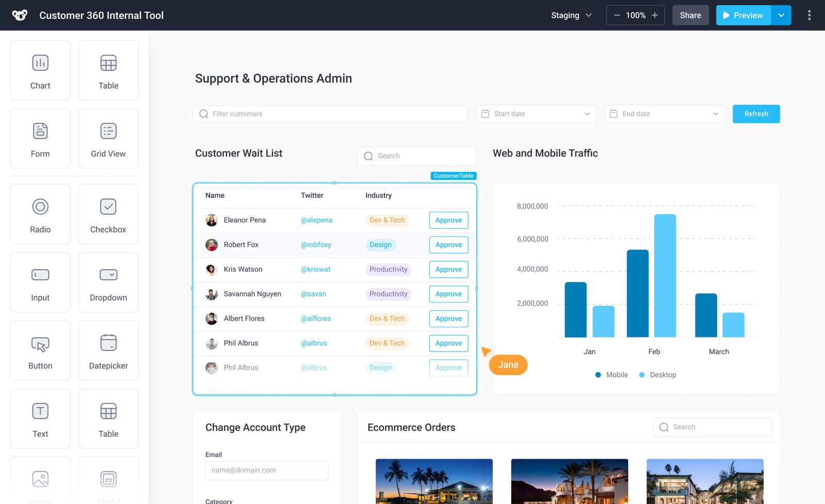Select the Datepicker component
This screenshot has width=825, height=504.
[x=108, y=350]
